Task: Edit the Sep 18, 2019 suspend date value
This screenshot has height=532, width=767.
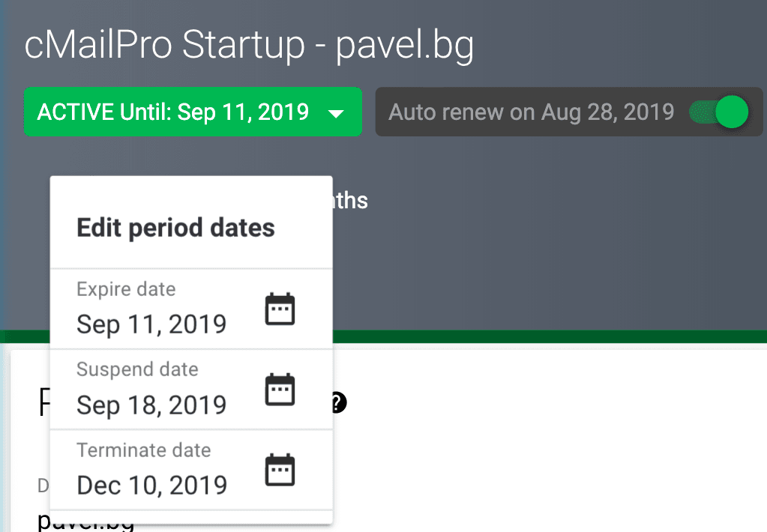Action: 151,405
